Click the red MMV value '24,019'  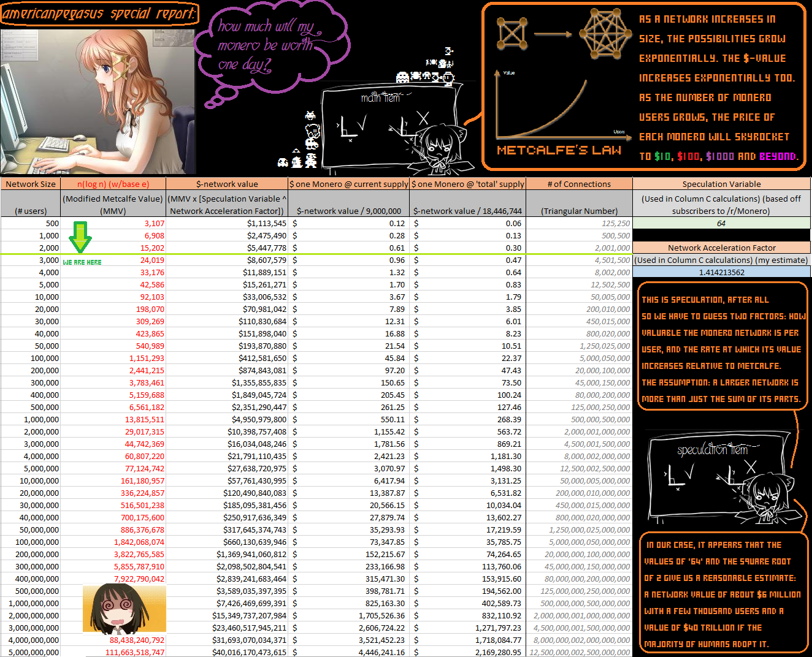click(152, 260)
